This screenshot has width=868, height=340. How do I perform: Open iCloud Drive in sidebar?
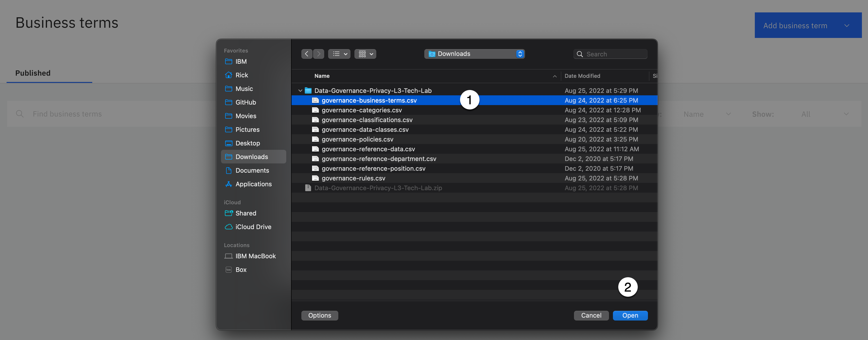[x=253, y=227]
